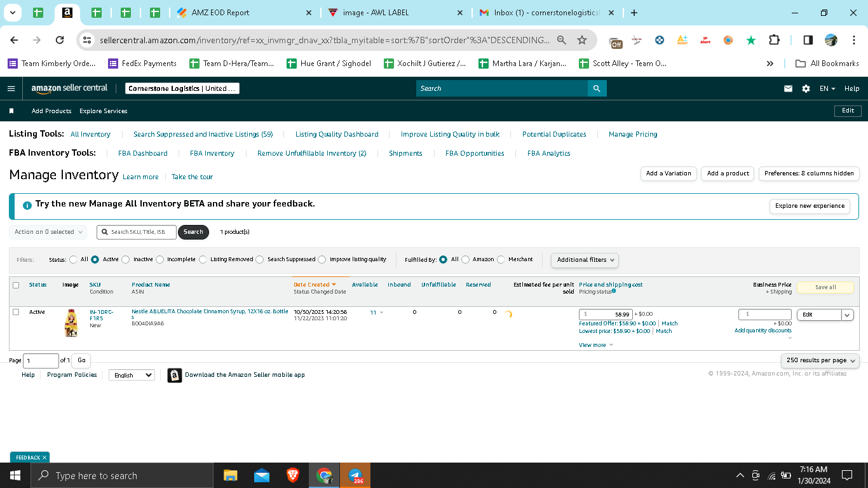Image resolution: width=868 pixels, height=488 pixels.
Task: Open the Seller Central settings gear
Action: click(806, 88)
